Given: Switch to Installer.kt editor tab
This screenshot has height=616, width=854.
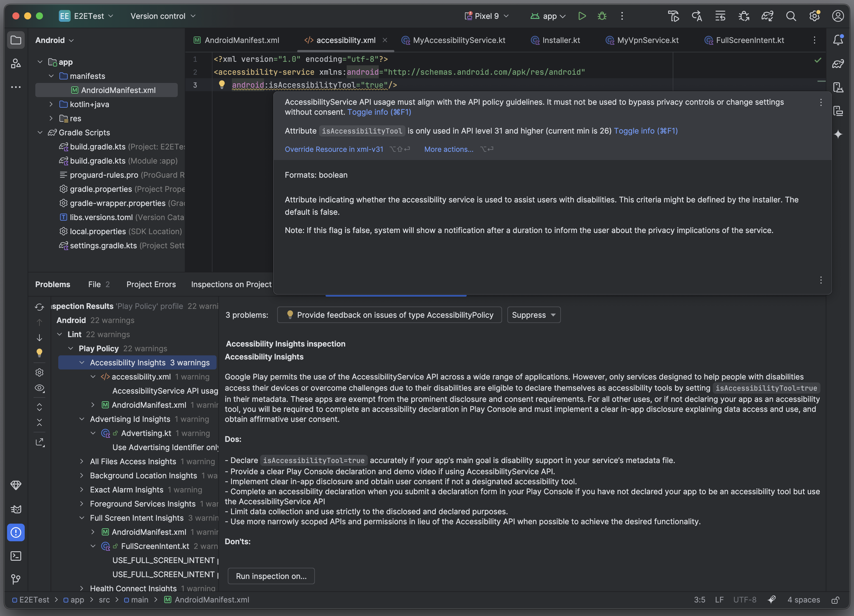Looking at the screenshot, I should click(x=556, y=40).
